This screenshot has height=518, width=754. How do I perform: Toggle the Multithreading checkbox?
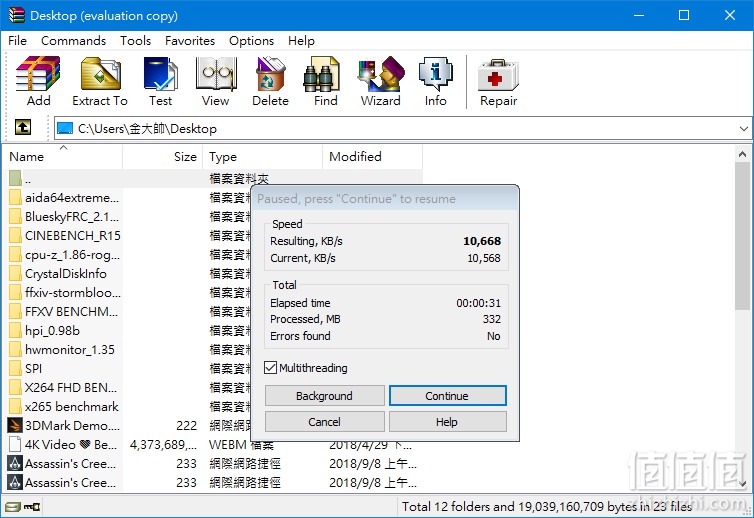(x=271, y=368)
